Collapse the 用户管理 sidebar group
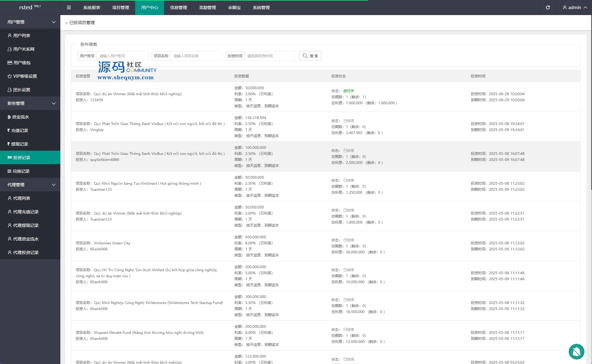The width and height of the screenshot is (592, 364). [x=30, y=22]
